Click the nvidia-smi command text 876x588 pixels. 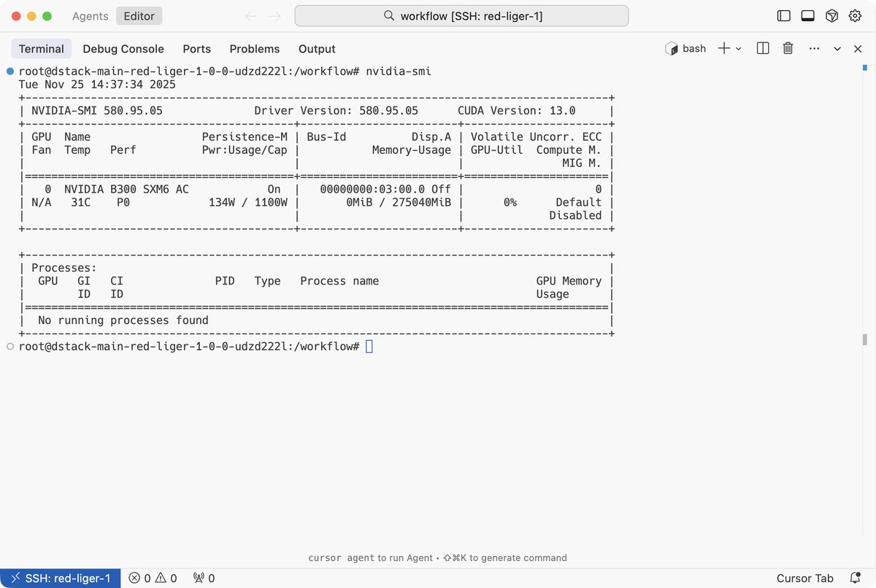point(399,71)
